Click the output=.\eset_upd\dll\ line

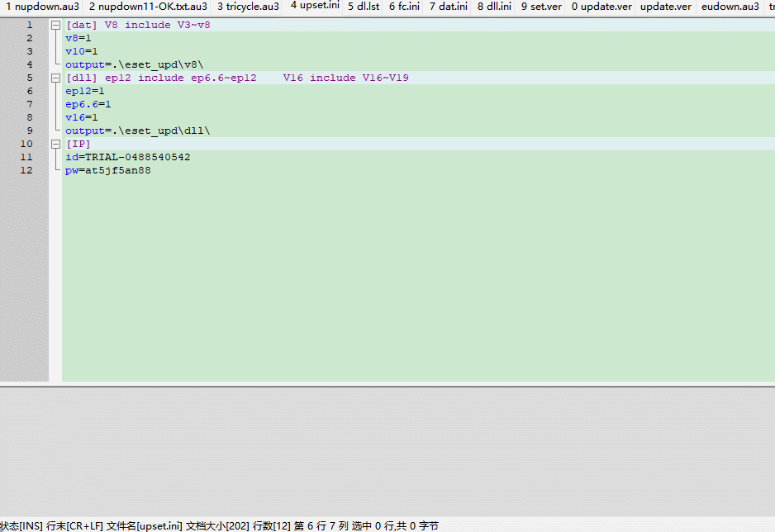138,131
